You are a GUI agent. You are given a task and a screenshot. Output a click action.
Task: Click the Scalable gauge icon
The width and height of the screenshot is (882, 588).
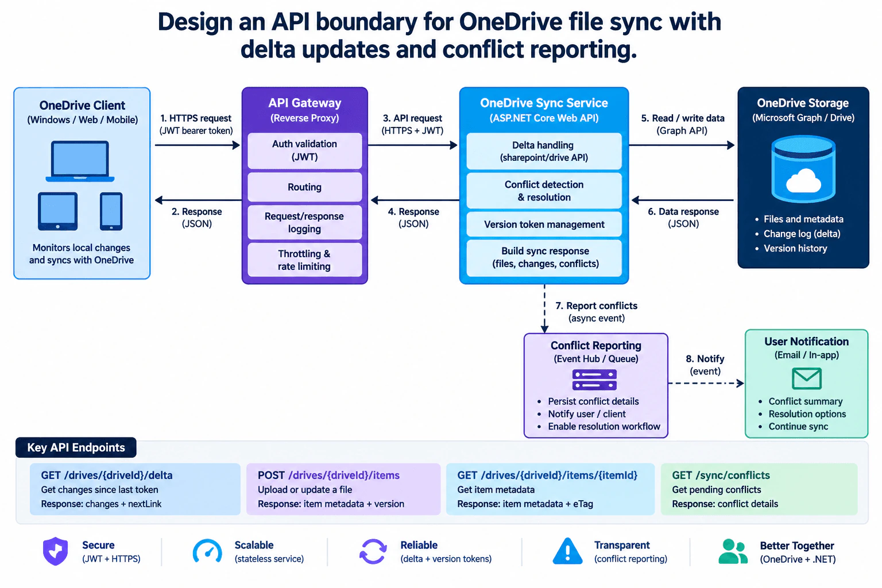click(x=207, y=551)
